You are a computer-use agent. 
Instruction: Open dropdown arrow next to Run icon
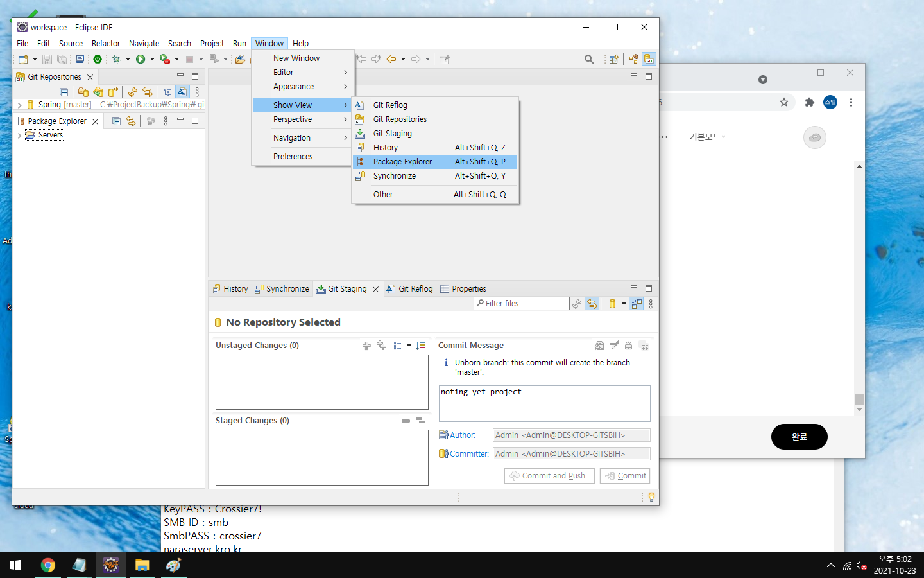point(152,59)
